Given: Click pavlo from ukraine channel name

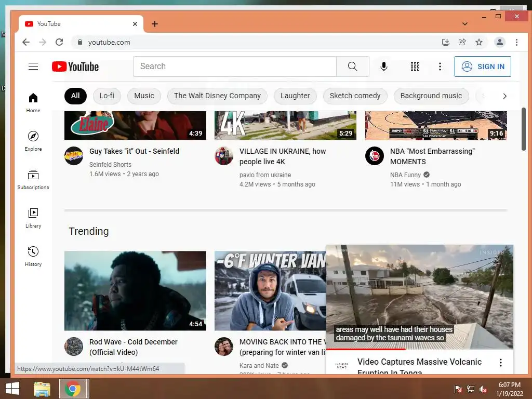Looking at the screenshot, I should [x=265, y=175].
